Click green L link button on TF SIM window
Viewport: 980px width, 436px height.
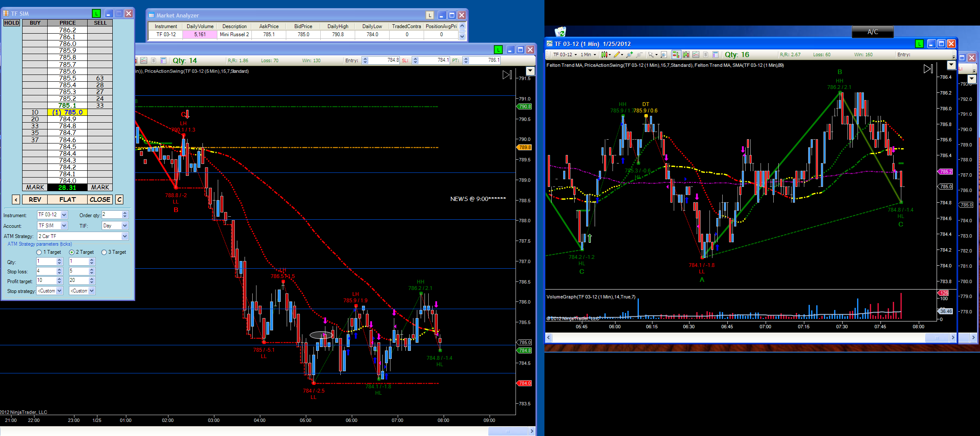click(x=97, y=14)
